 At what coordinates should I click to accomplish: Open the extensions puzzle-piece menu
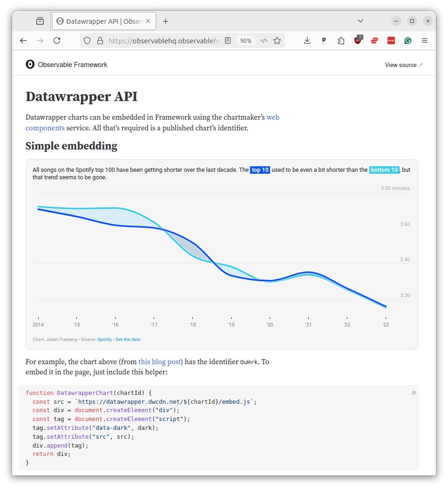click(341, 41)
